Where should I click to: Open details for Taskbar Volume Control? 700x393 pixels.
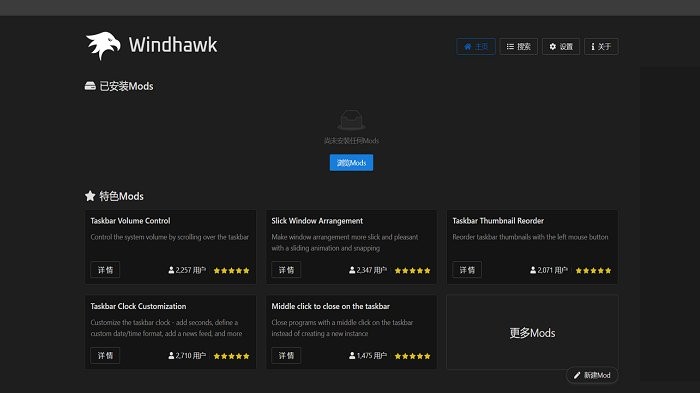105,270
